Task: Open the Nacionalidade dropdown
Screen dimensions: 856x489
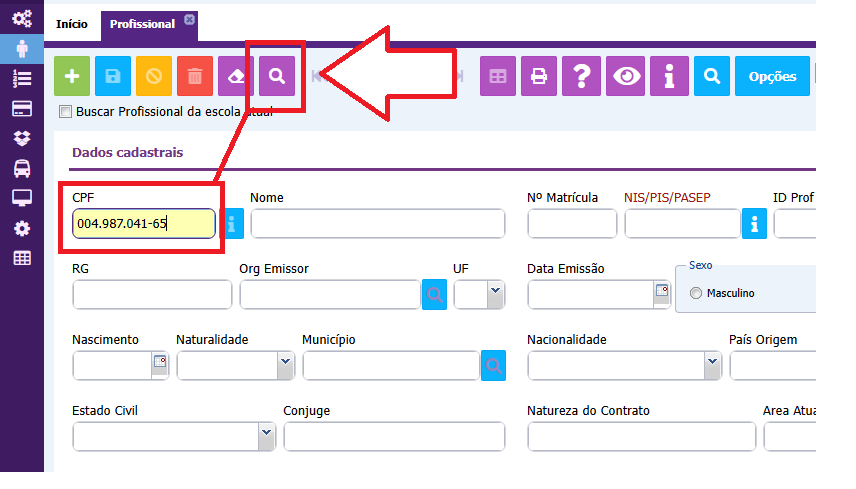Action: (x=711, y=365)
